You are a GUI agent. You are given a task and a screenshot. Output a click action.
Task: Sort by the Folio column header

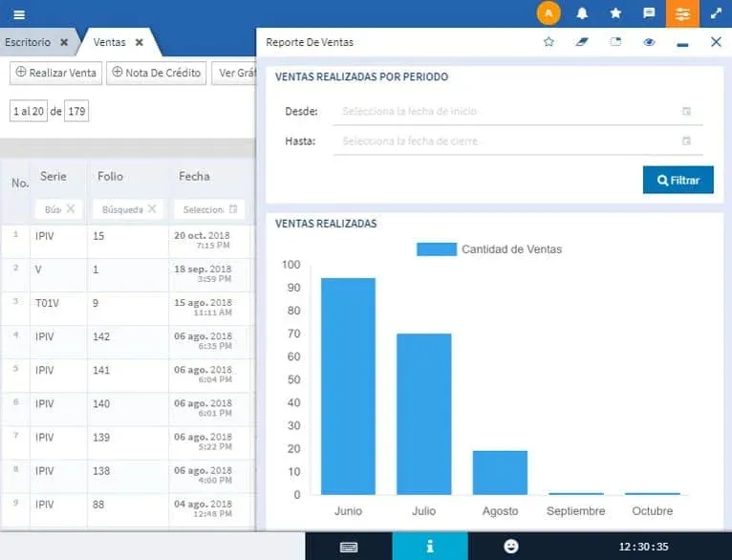pos(110,177)
